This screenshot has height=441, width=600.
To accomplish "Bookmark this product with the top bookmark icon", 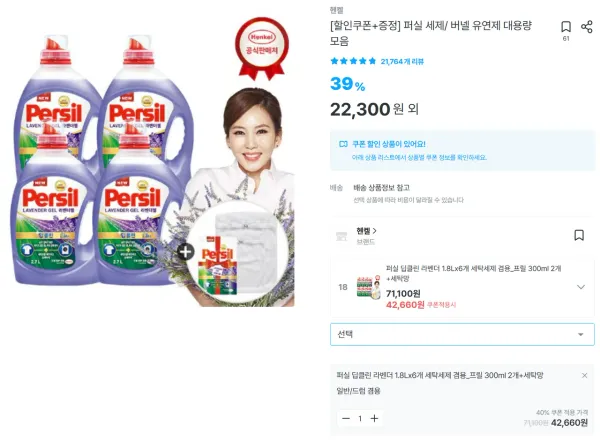I will tap(566, 27).
